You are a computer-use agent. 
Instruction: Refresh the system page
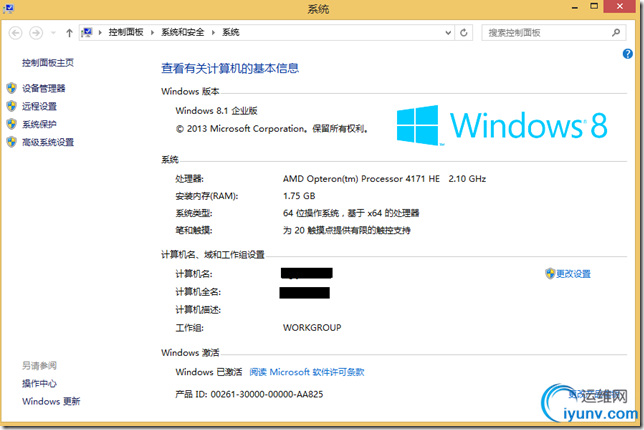coord(464,33)
